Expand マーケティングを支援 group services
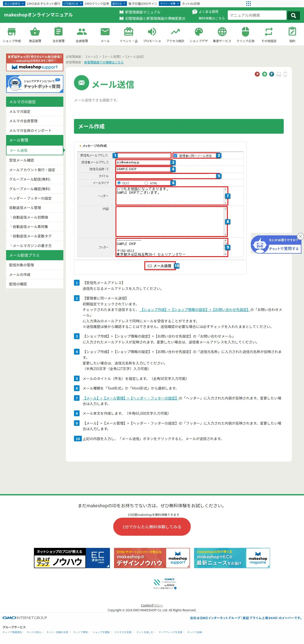304x644 pixels. click(172, 632)
